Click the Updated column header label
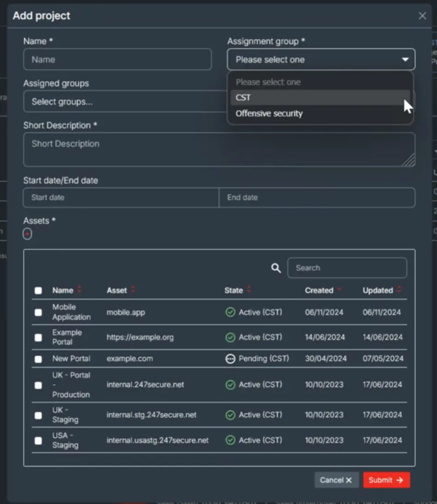This screenshot has height=504, width=437. click(x=378, y=291)
